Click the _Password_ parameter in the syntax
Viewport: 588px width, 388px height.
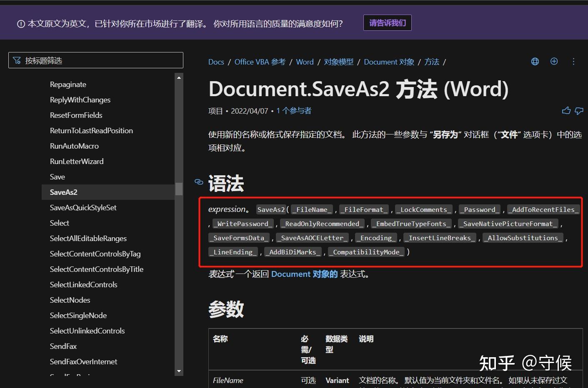(x=480, y=209)
